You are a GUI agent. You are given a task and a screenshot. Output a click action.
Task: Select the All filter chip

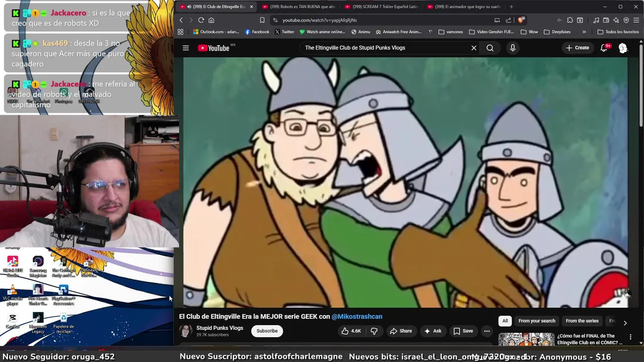[505, 321]
